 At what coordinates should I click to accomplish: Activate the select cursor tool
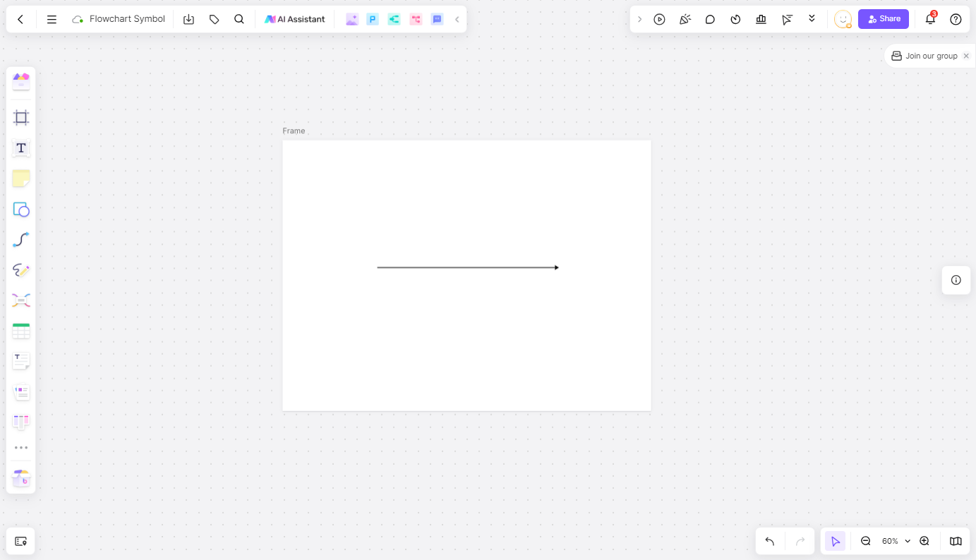[836, 541]
